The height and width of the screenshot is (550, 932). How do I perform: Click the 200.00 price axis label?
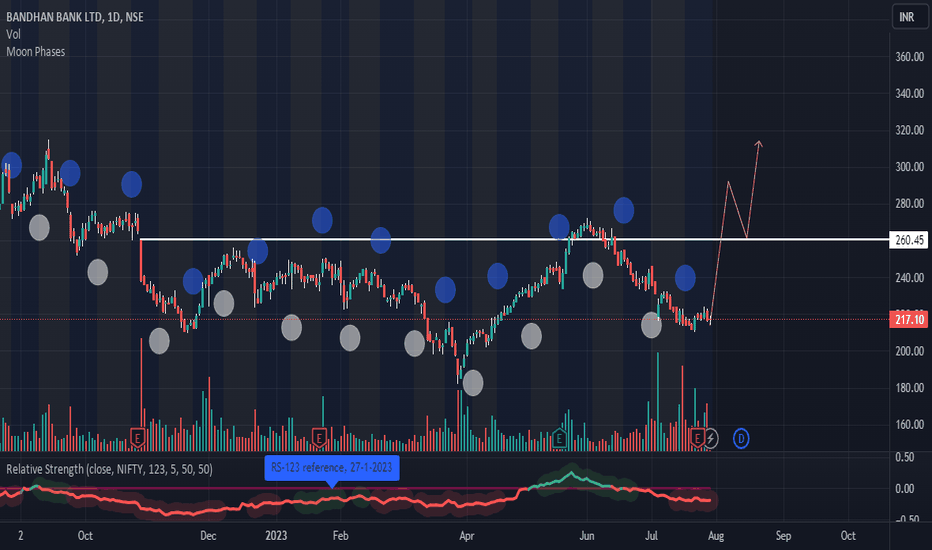click(x=909, y=351)
